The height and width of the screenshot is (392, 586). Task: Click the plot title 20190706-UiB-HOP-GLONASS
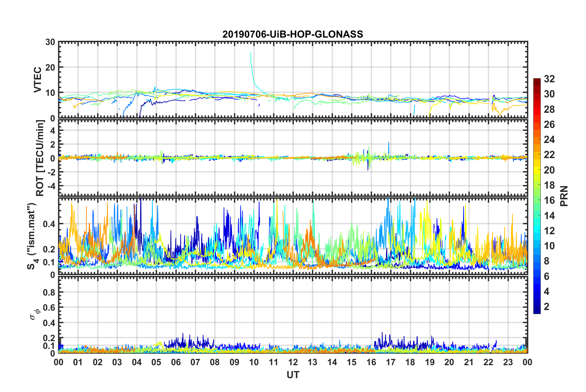point(293,34)
